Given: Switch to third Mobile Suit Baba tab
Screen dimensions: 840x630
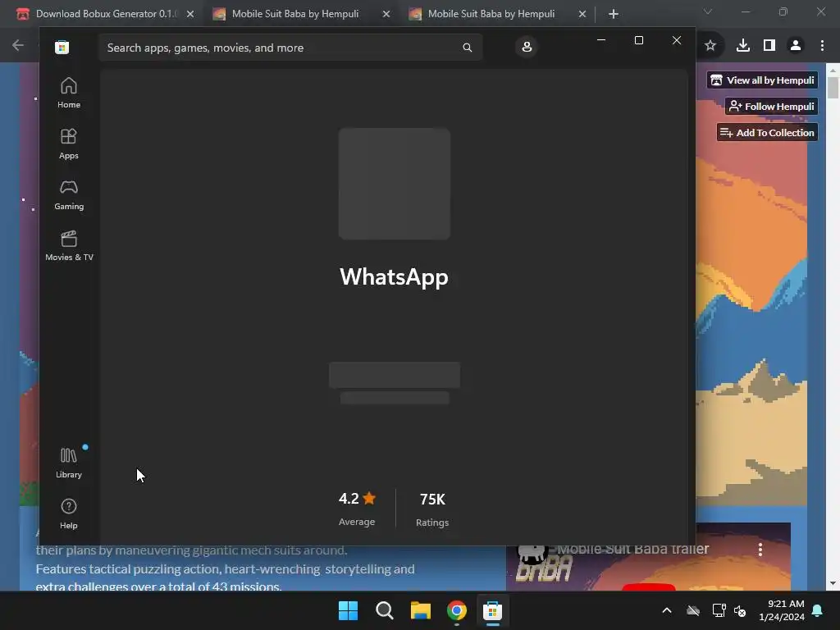Looking at the screenshot, I should 491,14.
